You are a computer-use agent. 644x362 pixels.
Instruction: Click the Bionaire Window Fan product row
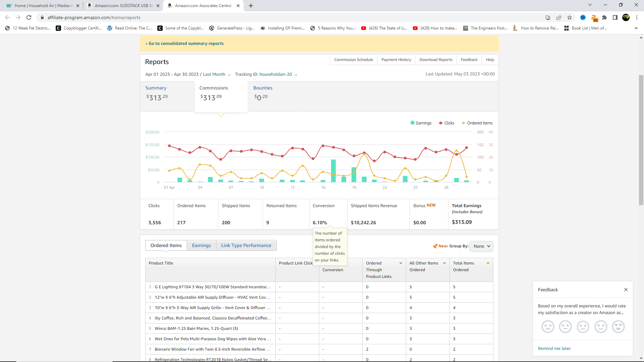319,349
